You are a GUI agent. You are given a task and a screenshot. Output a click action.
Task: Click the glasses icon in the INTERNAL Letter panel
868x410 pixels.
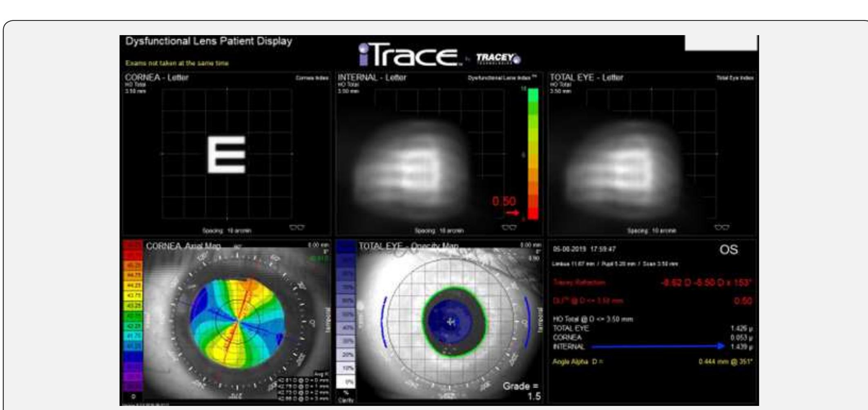coord(509,227)
